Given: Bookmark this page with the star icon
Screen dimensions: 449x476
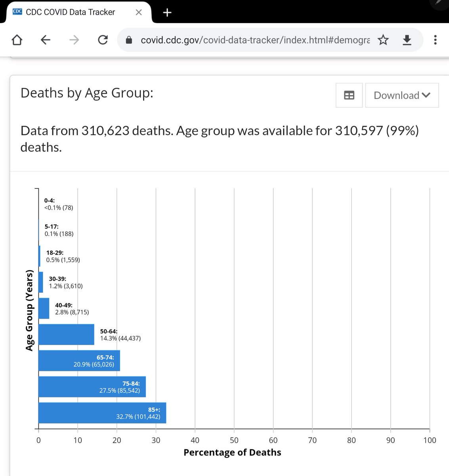Looking at the screenshot, I should pyautogui.click(x=383, y=40).
